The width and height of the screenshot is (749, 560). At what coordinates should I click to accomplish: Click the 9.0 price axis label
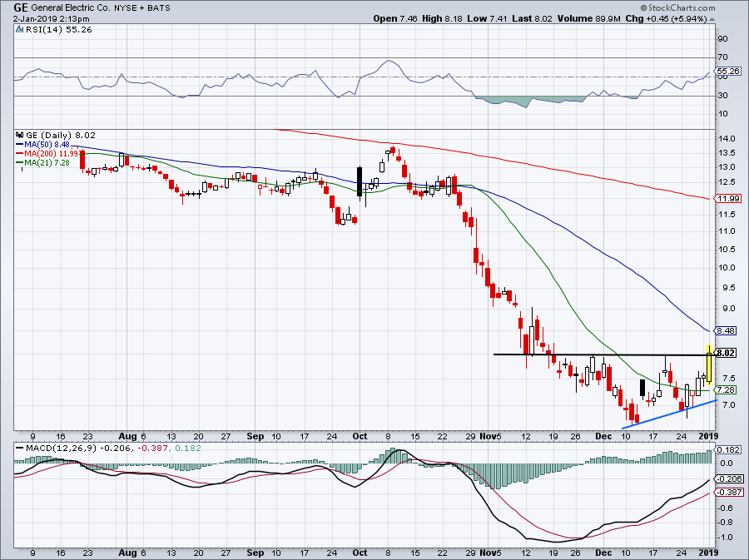(x=729, y=309)
